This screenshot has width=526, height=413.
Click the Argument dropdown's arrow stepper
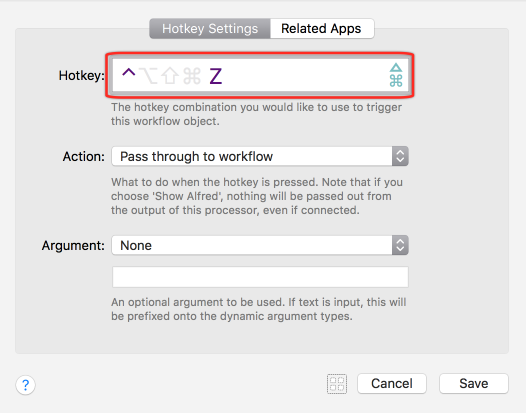400,245
